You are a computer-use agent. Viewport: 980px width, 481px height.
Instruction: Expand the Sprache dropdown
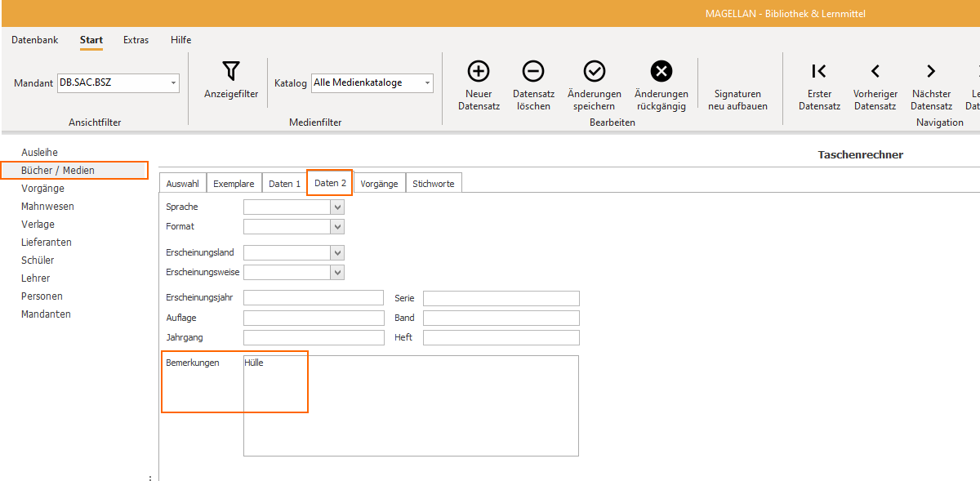click(337, 207)
